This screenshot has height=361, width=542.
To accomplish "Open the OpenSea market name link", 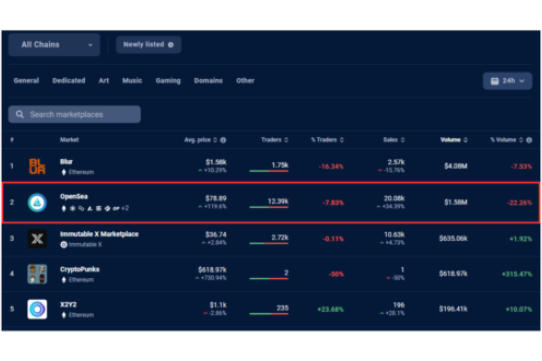I will pyautogui.click(x=74, y=196).
